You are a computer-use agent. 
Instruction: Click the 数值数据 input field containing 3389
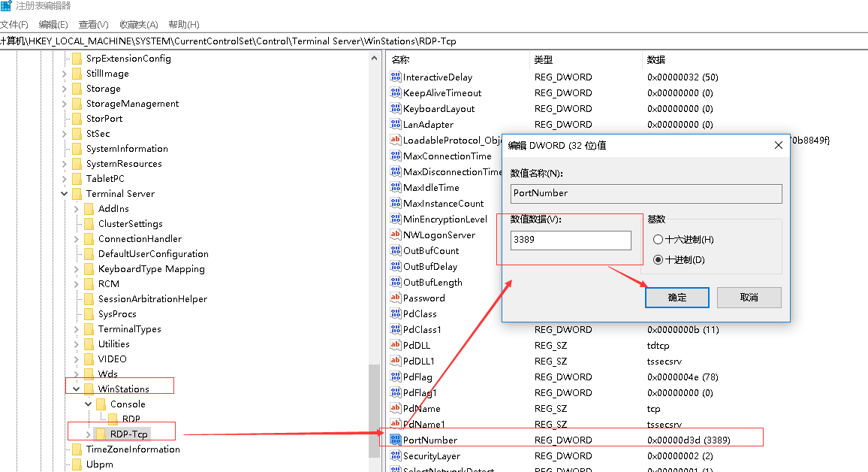point(570,241)
